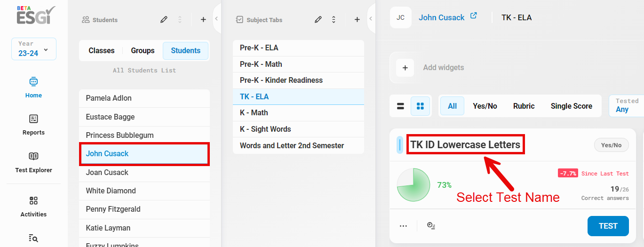The image size is (644, 247).
Task: Filter tests by Single Score
Action: coord(572,106)
